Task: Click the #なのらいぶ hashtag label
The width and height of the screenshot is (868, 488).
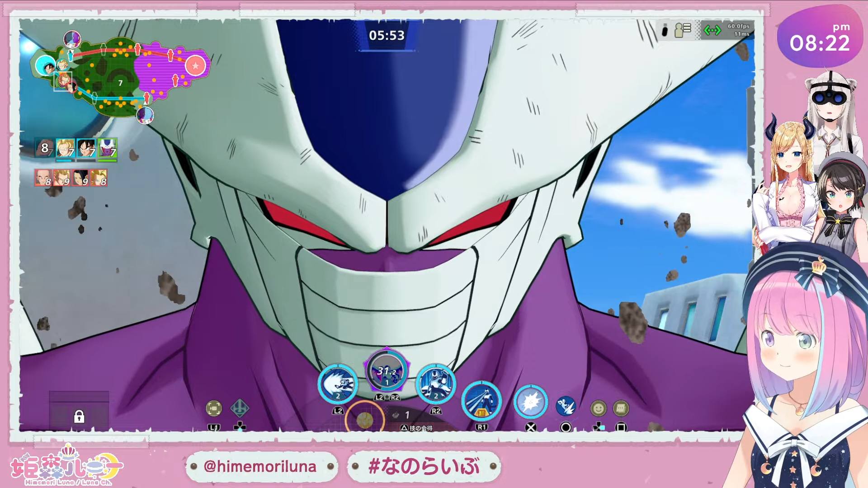Action: (424, 466)
